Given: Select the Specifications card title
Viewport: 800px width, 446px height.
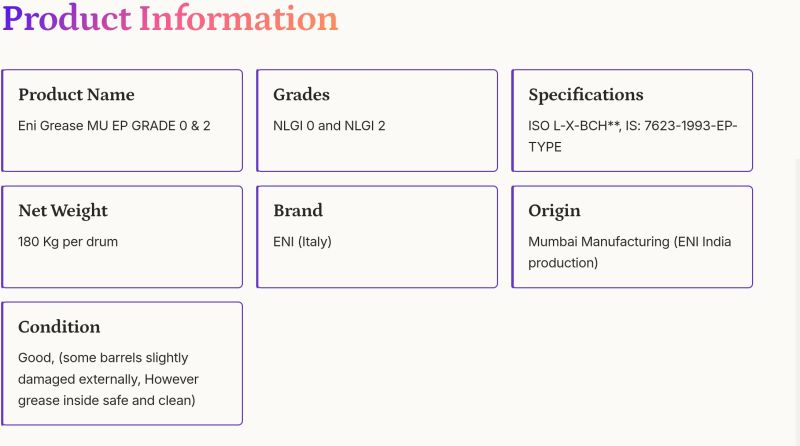Looking at the screenshot, I should [585, 95].
